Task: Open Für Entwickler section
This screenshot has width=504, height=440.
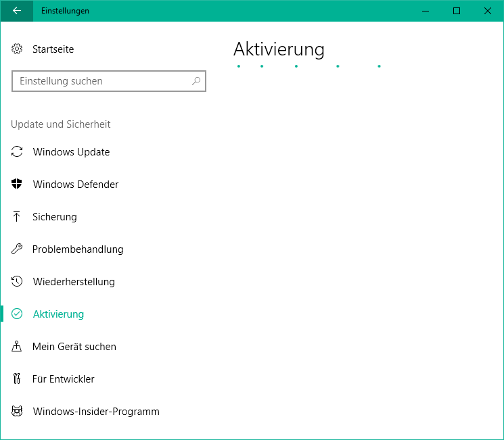Action: click(x=64, y=379)
